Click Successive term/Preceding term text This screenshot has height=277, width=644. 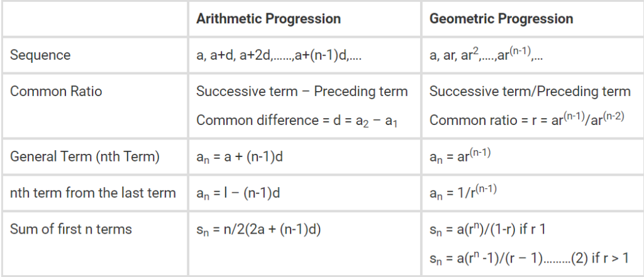530,92
